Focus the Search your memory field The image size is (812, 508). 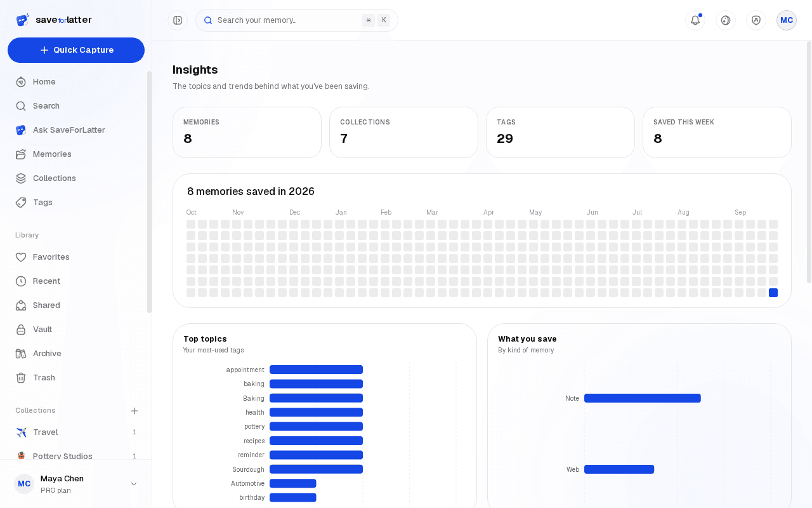[297, 20]
